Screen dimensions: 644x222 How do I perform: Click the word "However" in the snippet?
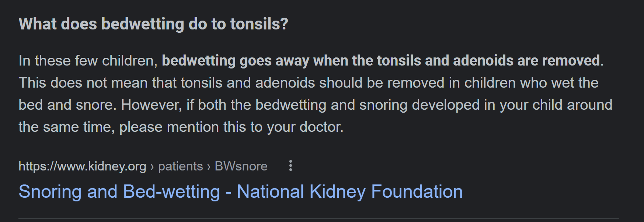pos(151,105)
